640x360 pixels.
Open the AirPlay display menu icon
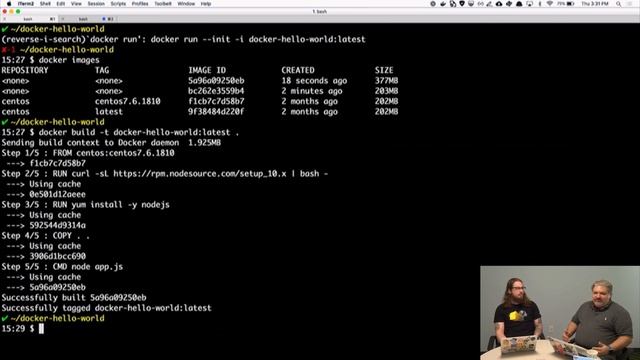coord(529,4)
